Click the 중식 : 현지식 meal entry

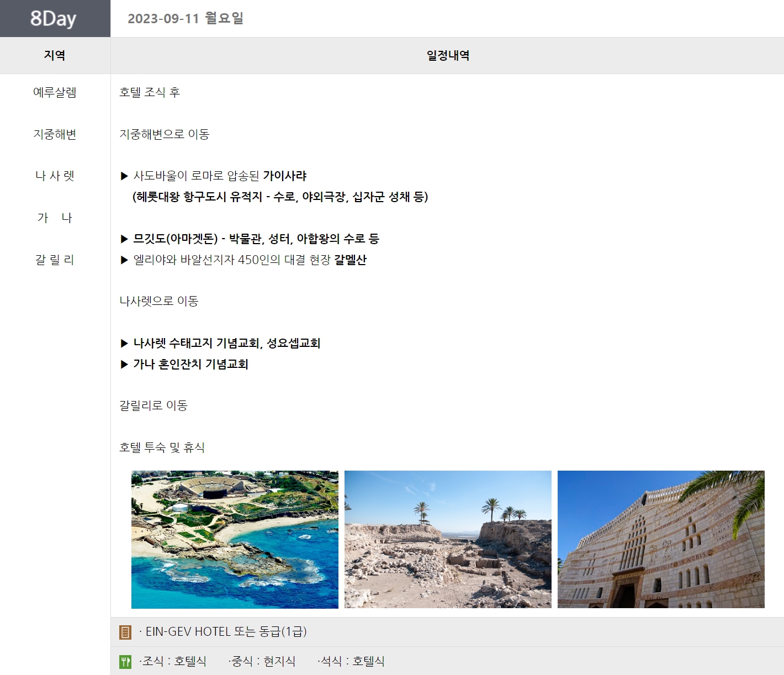coord(262,661)
